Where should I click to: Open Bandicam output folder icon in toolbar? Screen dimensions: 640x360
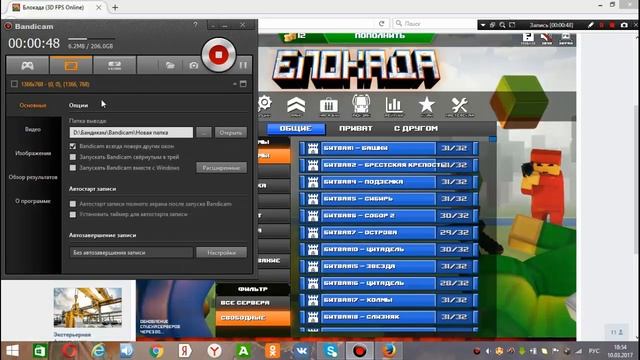(x=170, y=65)
